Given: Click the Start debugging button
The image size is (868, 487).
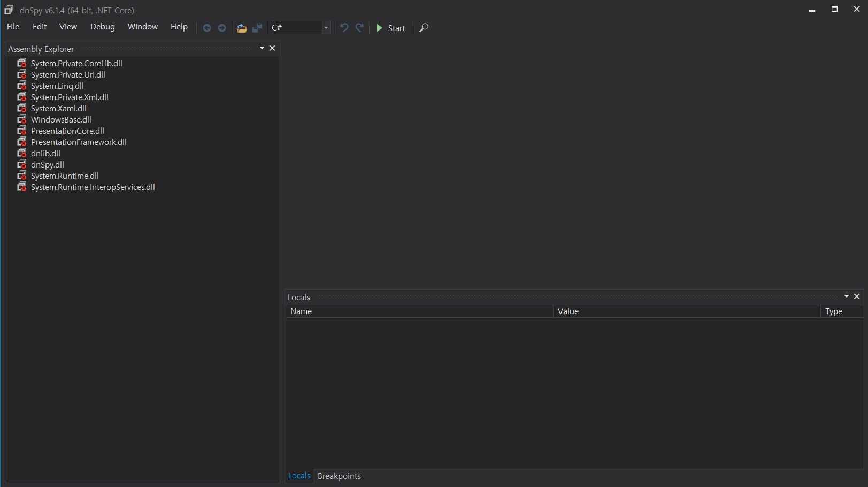Looking at the screenshot, I should [391, 28].
